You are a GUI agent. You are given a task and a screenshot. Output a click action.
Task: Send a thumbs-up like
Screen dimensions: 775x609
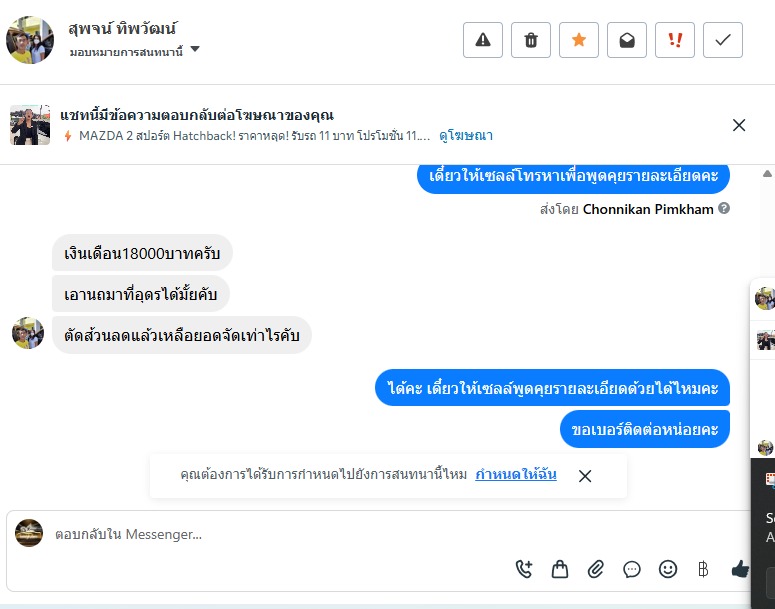coord(740,569)
